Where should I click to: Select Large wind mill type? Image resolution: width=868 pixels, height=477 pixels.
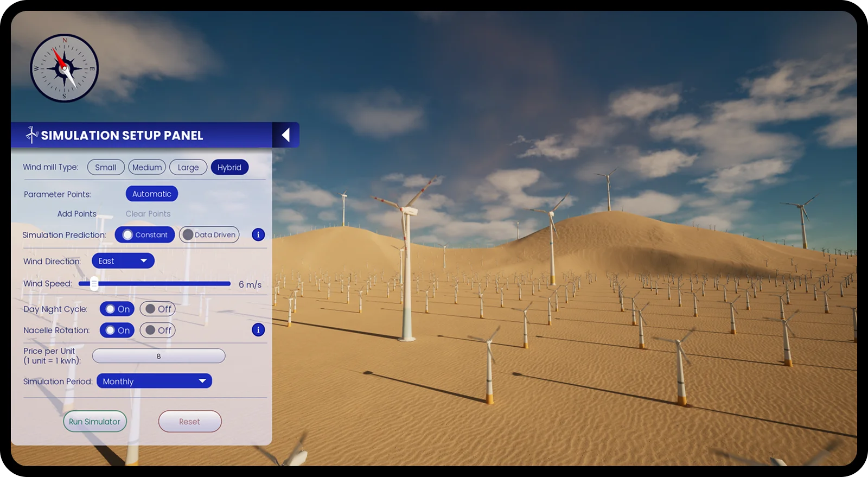[188, 167]
